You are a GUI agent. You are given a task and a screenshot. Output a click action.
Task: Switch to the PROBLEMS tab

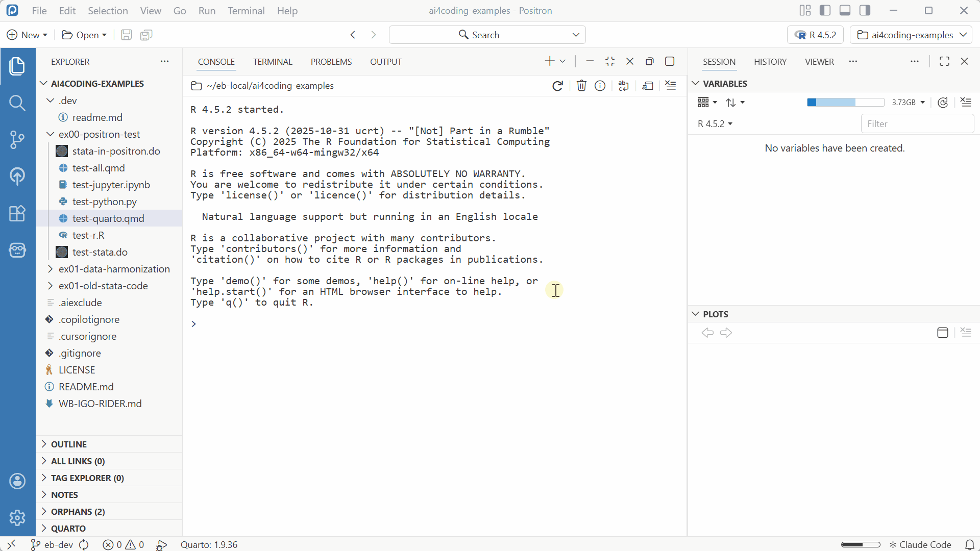coord(331,62)
